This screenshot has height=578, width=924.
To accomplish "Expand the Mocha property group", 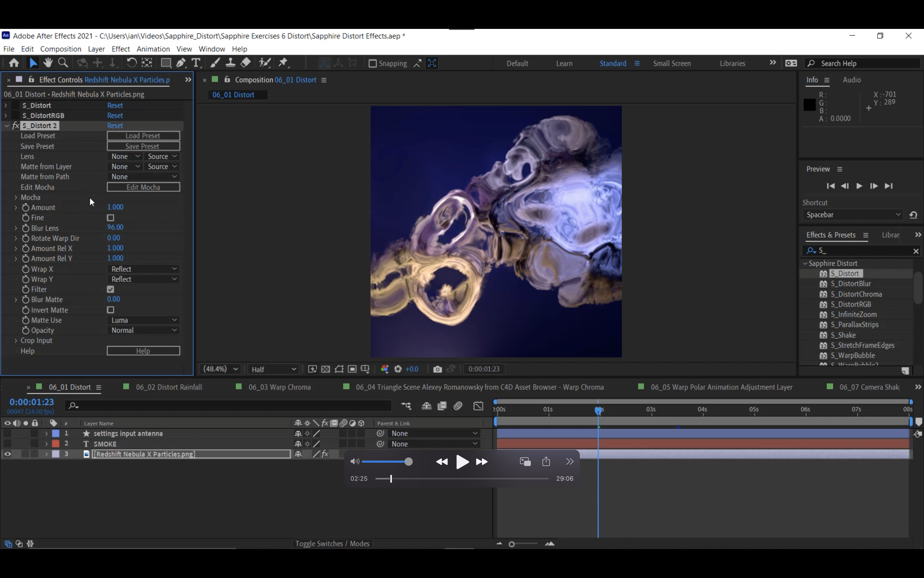I will (16, 198).
